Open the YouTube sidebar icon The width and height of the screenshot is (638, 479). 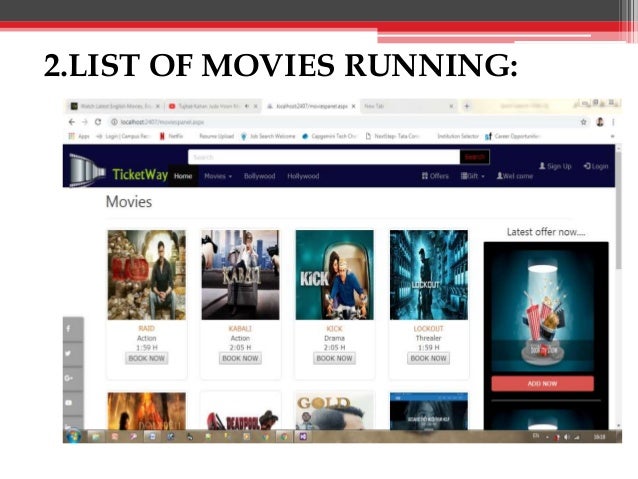coord(73,402)
